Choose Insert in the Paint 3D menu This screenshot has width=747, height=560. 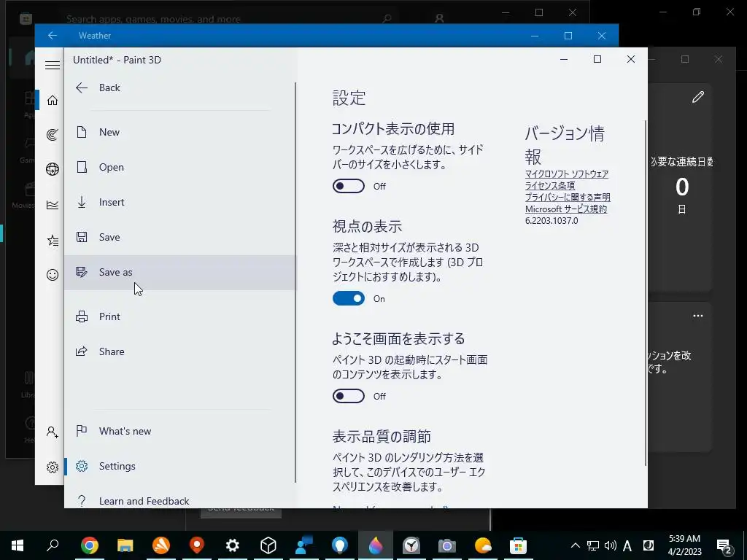click(x=180, y=202)
